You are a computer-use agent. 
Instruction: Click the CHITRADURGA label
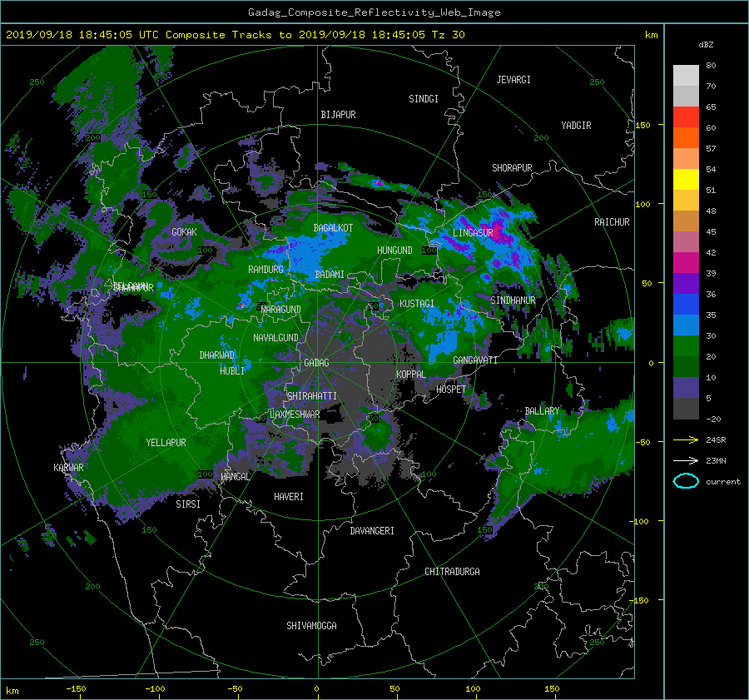tap(452, 572)
